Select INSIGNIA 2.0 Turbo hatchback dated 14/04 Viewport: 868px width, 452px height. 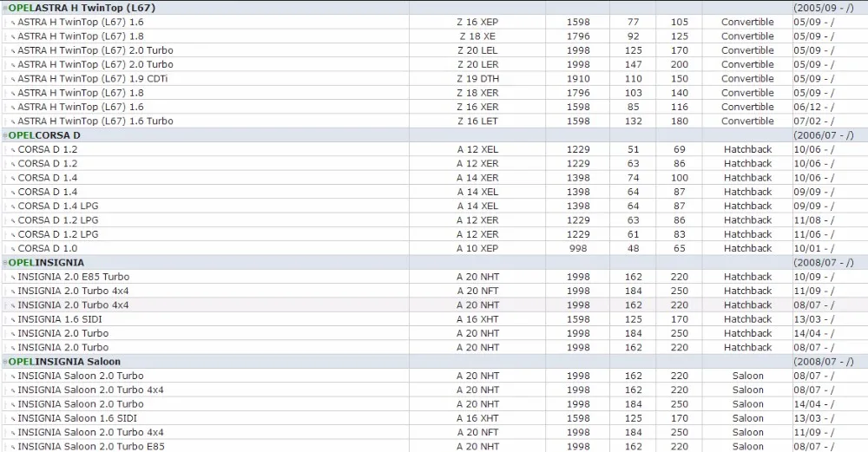pyautogui.click(x=434, y=333)
